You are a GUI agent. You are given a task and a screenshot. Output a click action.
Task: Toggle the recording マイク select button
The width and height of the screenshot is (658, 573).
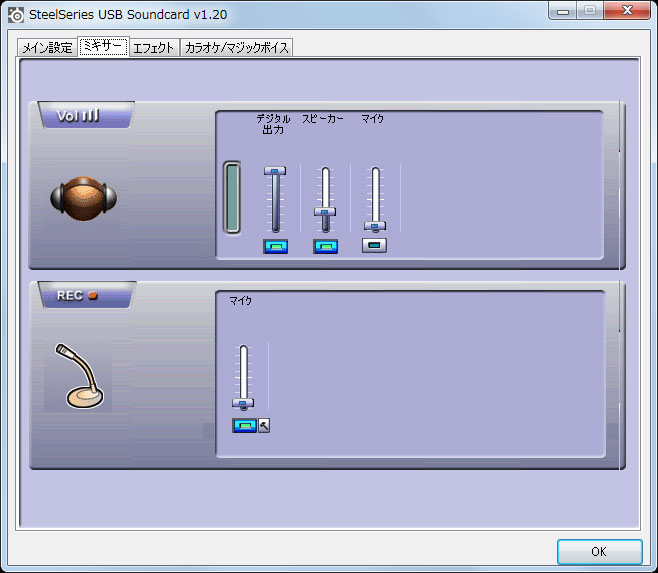click(x=244, y=426)
